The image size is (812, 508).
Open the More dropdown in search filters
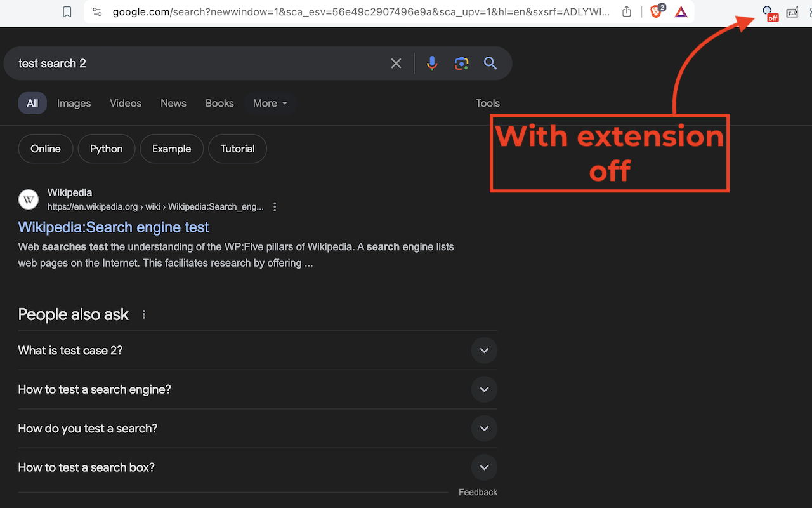(x=270, y=104)
